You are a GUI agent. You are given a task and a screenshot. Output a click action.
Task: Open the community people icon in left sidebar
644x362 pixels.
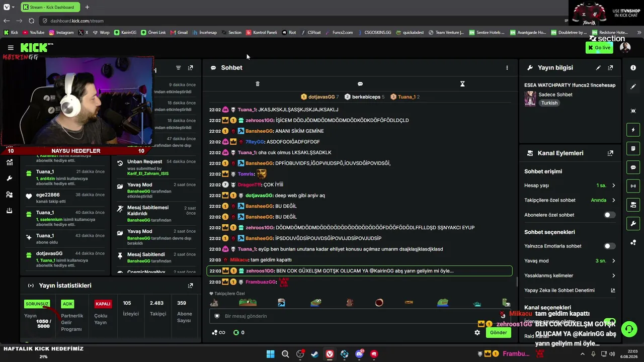click(x=9, y=195)
